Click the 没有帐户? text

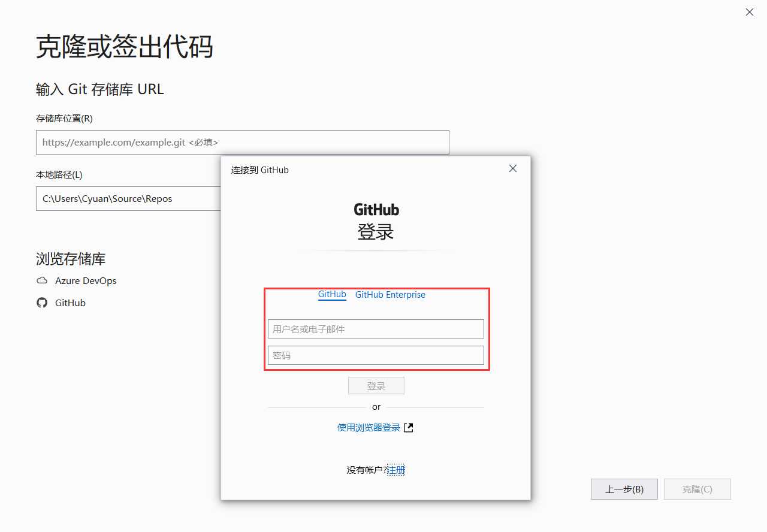(x=367, y=470)
